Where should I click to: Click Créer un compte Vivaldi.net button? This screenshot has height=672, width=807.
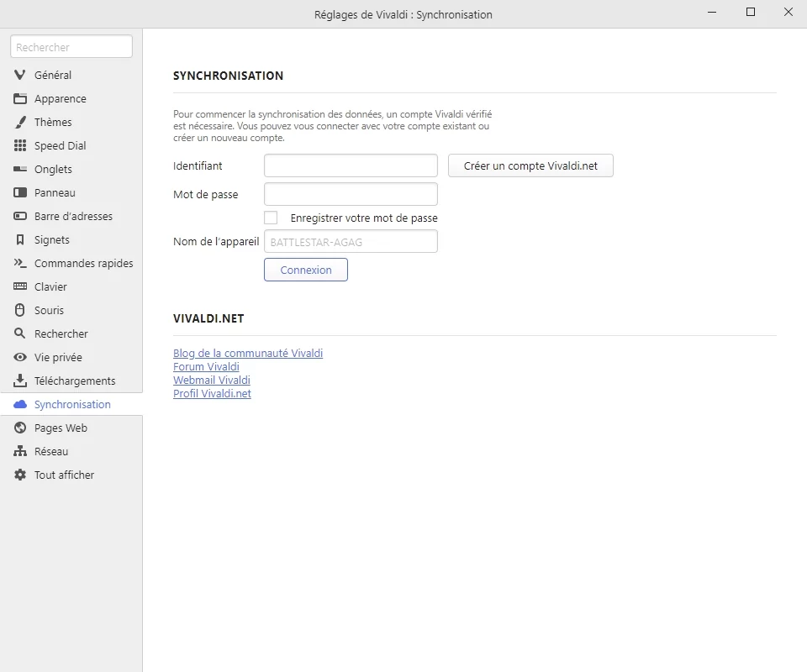(x=530, y=165)
